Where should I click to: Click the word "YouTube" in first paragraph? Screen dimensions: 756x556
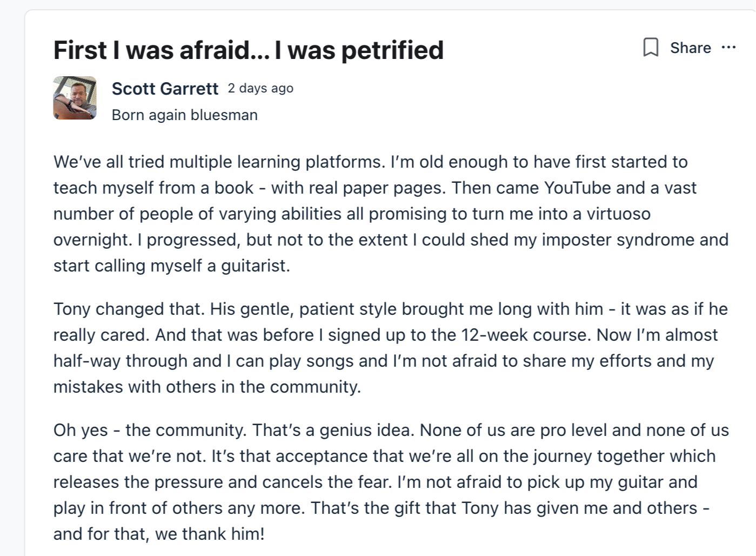click(x=577, y=188)
